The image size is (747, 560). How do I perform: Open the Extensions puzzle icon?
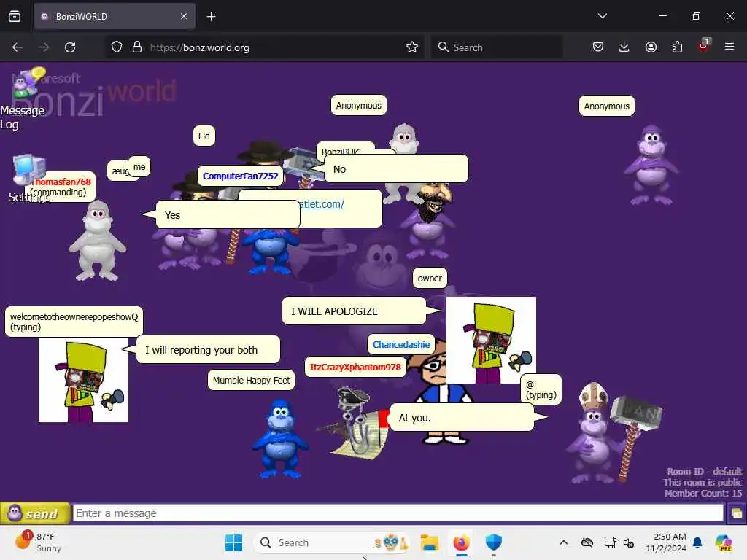[x=677, y=47]
